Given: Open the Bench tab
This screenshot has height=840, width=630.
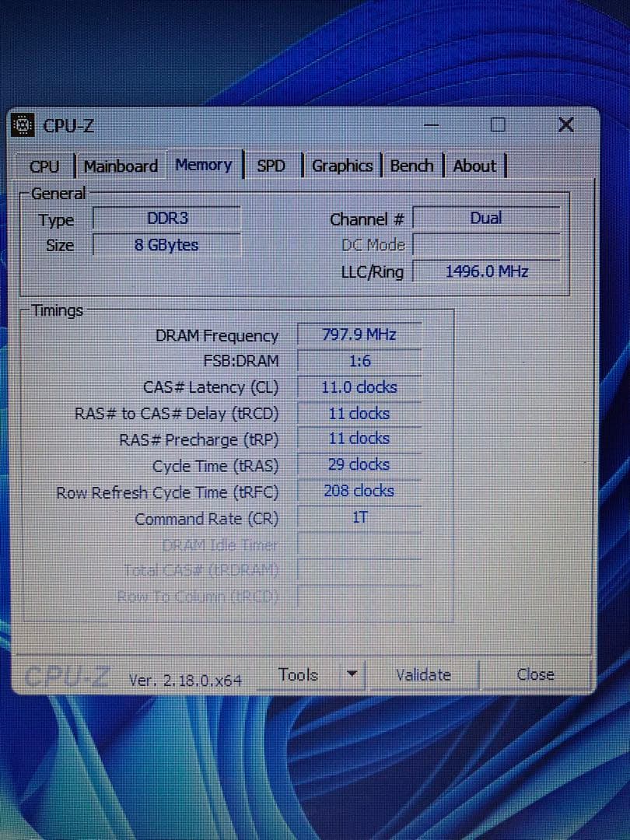Looking at the screenshot, I should click(x=412, y=166).
